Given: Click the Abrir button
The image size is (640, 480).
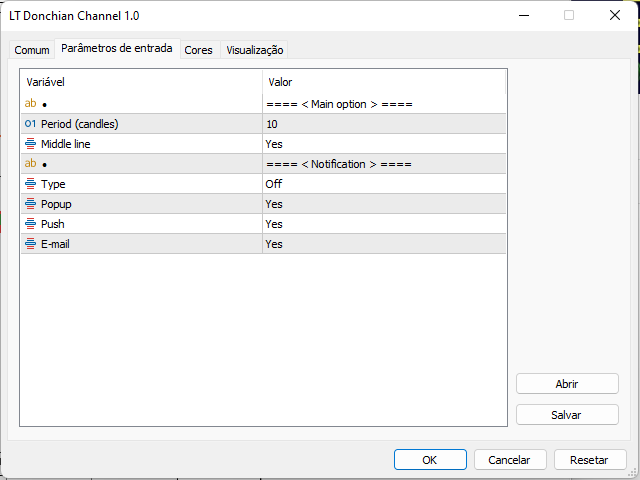Looking at the screenshot, I should tap(567, 384).
